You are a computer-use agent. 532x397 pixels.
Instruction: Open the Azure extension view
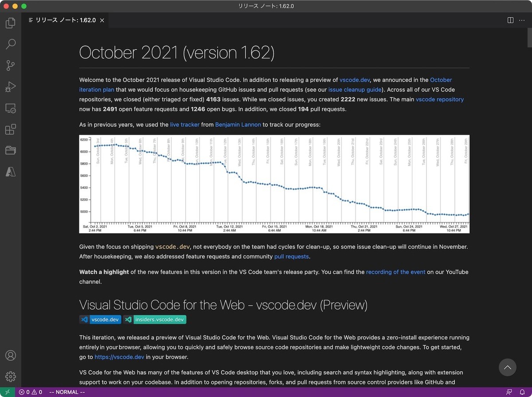click(10, 172)
